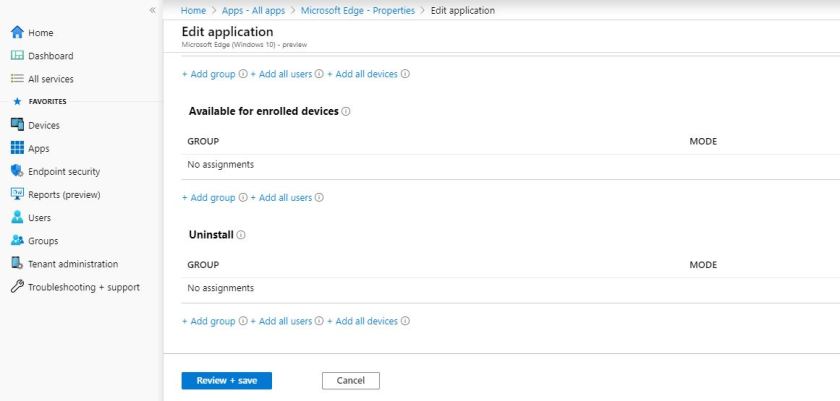
Task: Click the Cancel button
Action: point(350,381)
